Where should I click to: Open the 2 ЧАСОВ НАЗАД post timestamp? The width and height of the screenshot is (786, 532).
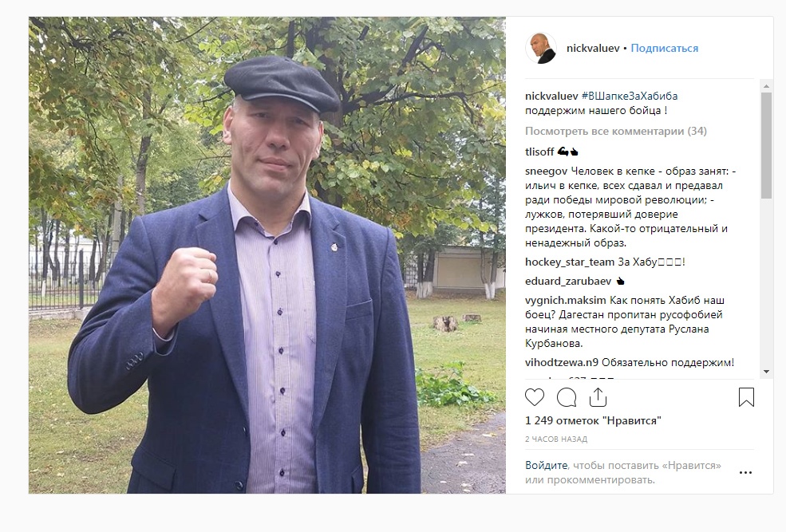(556, 439)
